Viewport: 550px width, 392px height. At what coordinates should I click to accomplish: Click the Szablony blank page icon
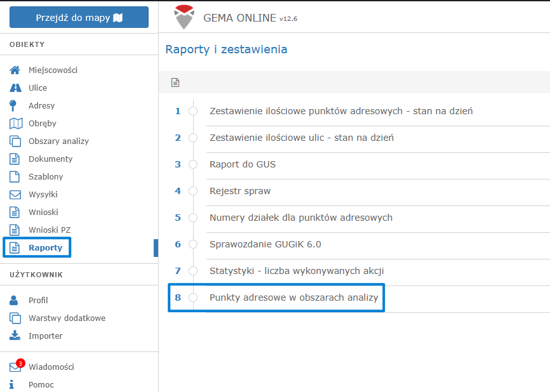[15, 176]
